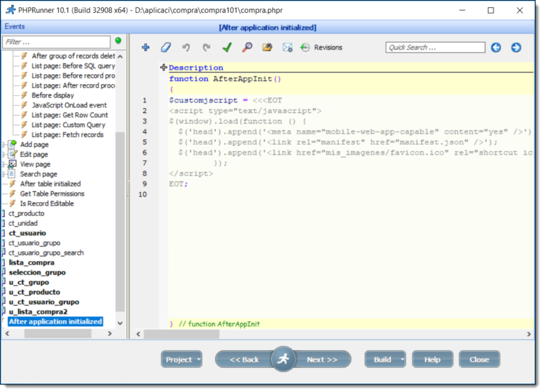The image size is (543, 392).
Task: Click the Quick Search field
Action: pos(436,47)
